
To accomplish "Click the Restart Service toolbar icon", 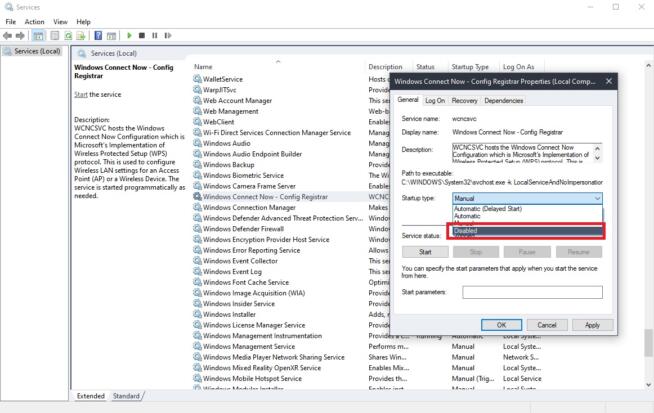I will [x=168, y=35].
